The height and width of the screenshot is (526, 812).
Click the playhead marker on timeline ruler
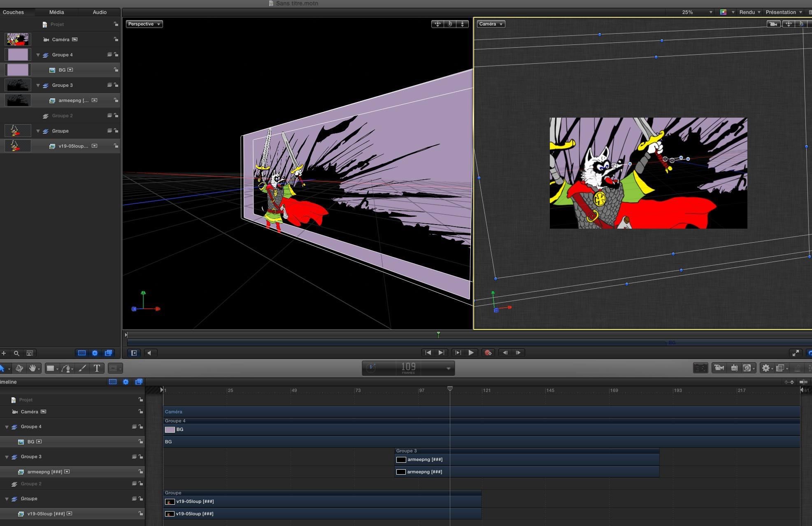pos(450,389)
